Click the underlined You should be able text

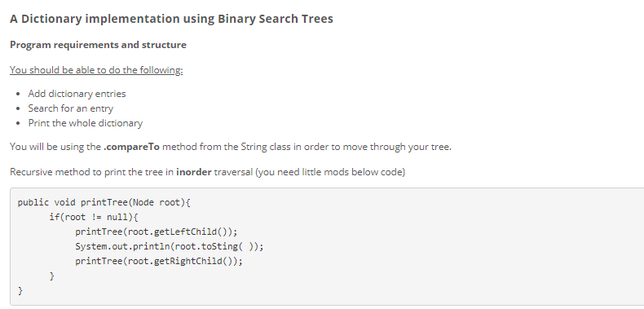(x=96, y=70)
